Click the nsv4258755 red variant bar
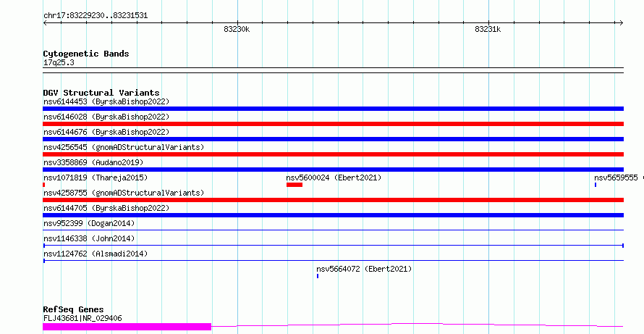 (333, 200)
